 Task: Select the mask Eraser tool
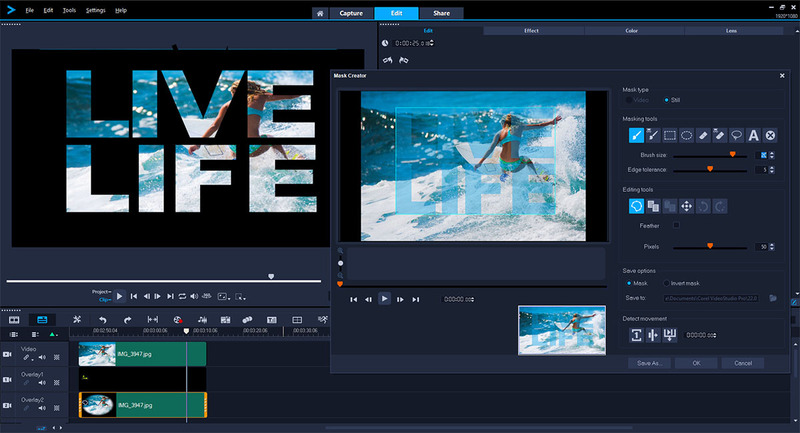click(x=703, y=135)
